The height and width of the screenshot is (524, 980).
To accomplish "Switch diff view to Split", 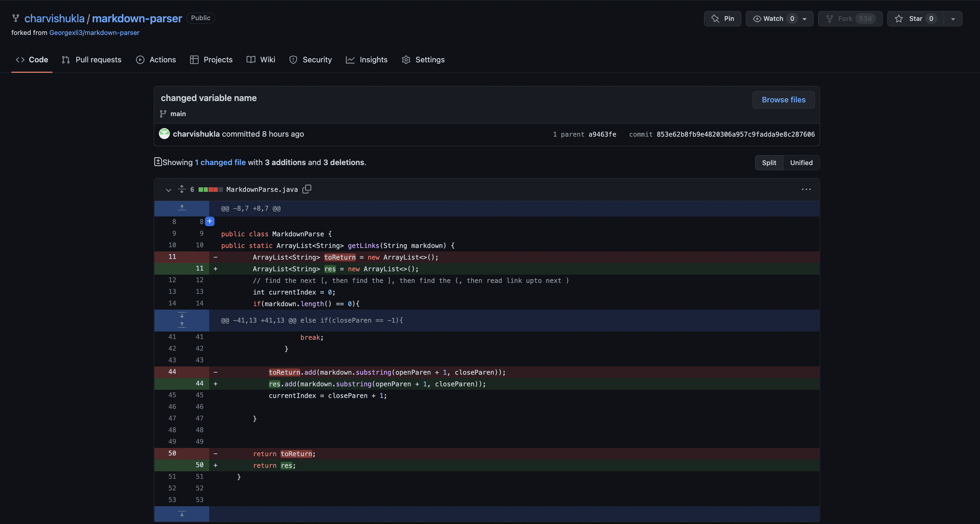I will pos(768,162).
